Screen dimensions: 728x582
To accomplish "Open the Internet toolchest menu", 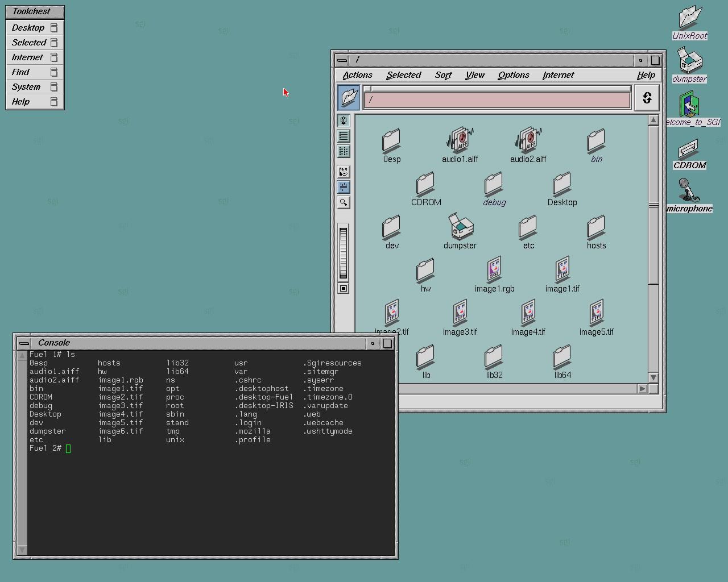I will click(x=35, y=57).
